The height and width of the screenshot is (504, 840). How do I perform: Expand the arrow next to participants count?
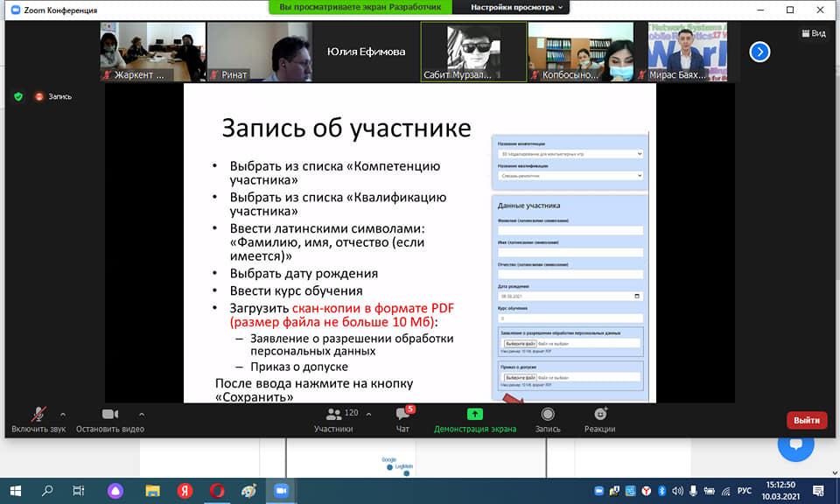(368, 414)
